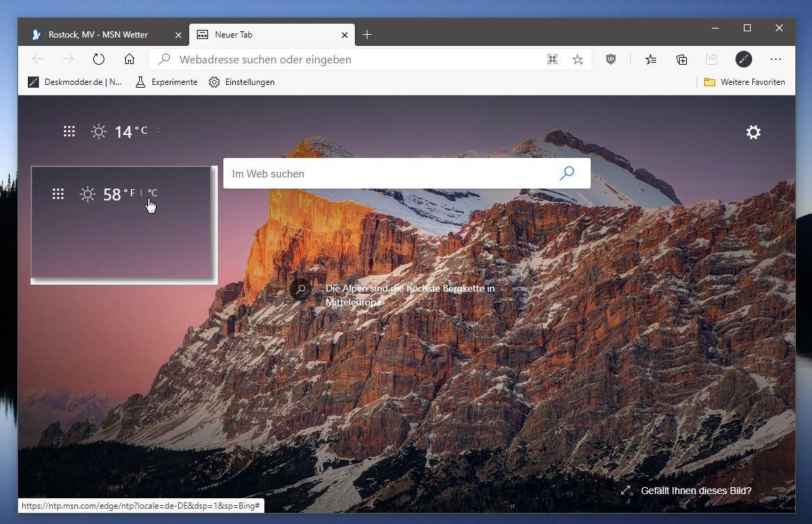Open the app grid icon beside 58 °F
Image resolution: width=812 pixels, height=524 pixels.
coord(58,194)
